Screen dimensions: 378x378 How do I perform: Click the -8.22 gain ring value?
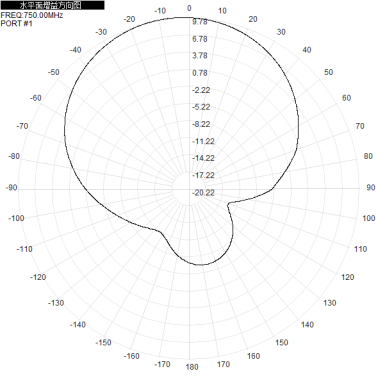tap(201, 124)
